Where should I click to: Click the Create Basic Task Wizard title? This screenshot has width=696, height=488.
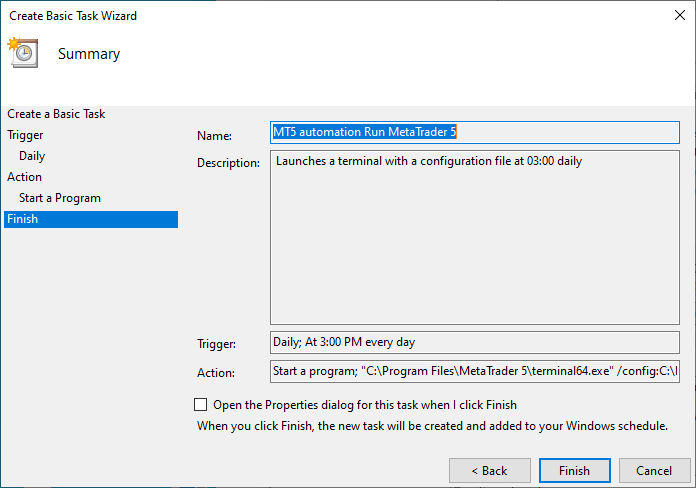73,16
